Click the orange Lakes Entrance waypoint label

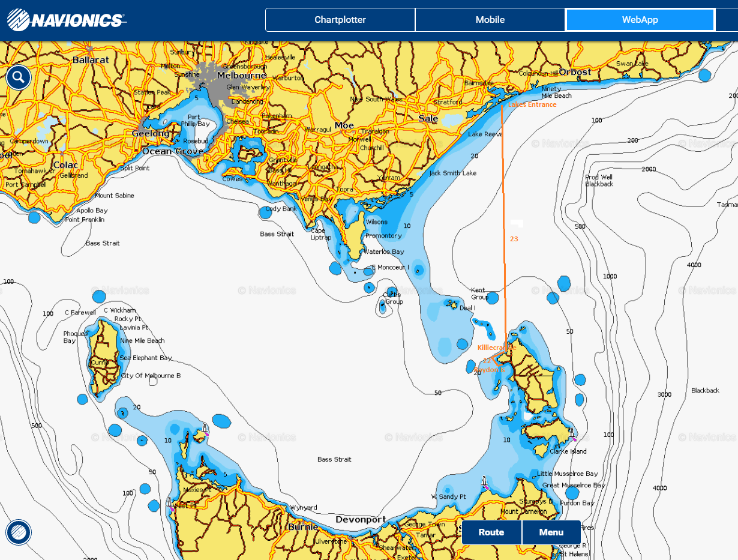532,104
